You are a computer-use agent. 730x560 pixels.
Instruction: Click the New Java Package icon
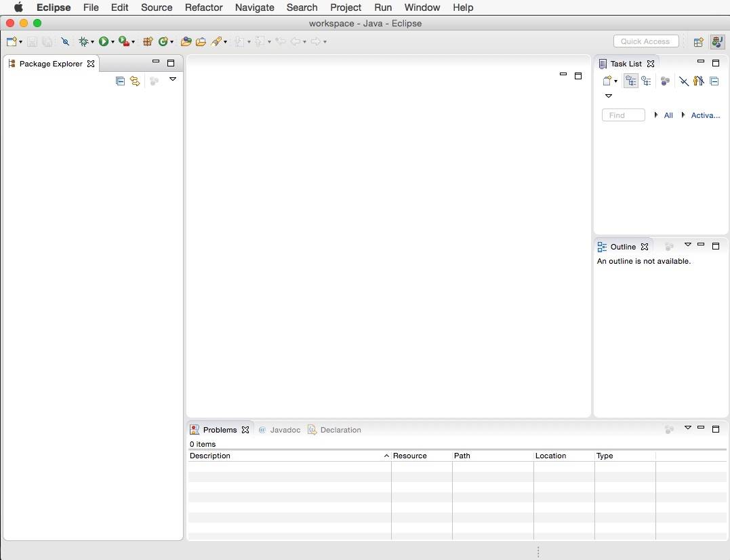coord(147,42)
